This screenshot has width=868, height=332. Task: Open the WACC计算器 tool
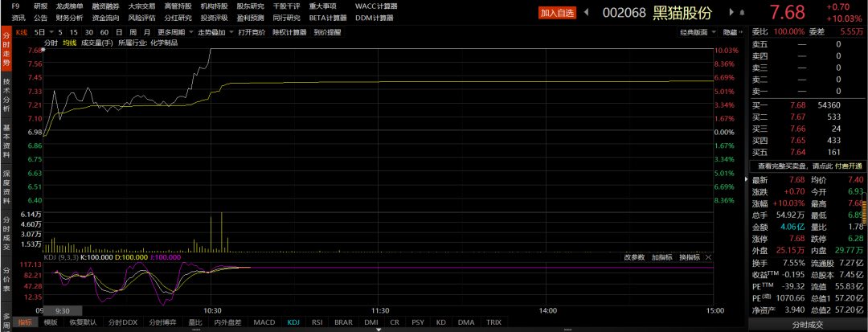[376, 6]
